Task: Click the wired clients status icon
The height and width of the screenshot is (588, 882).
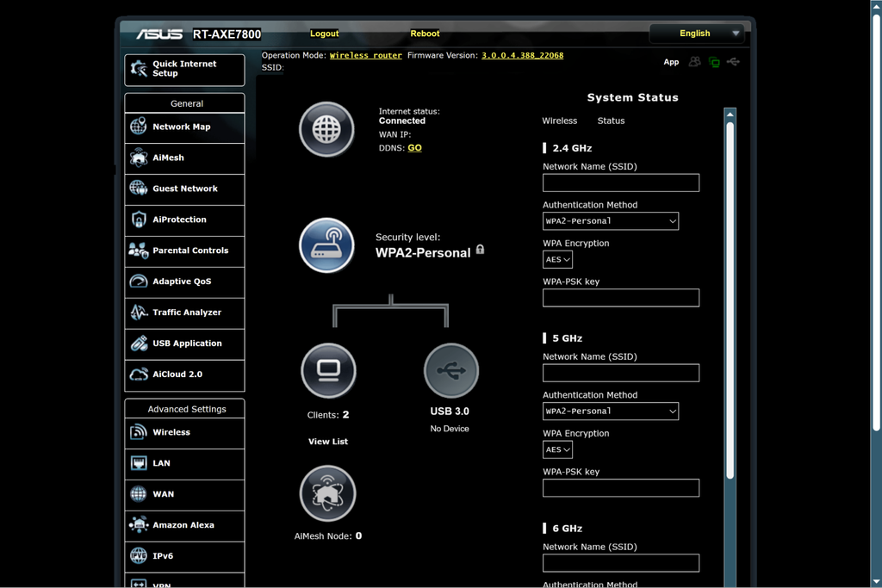Action: [327, 369]
